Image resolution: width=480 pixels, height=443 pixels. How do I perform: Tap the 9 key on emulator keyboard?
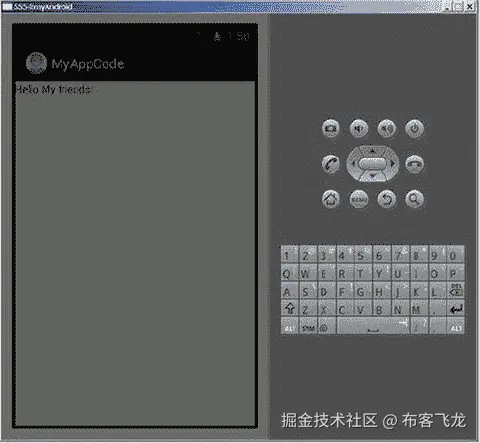click(x=437, y=255)
